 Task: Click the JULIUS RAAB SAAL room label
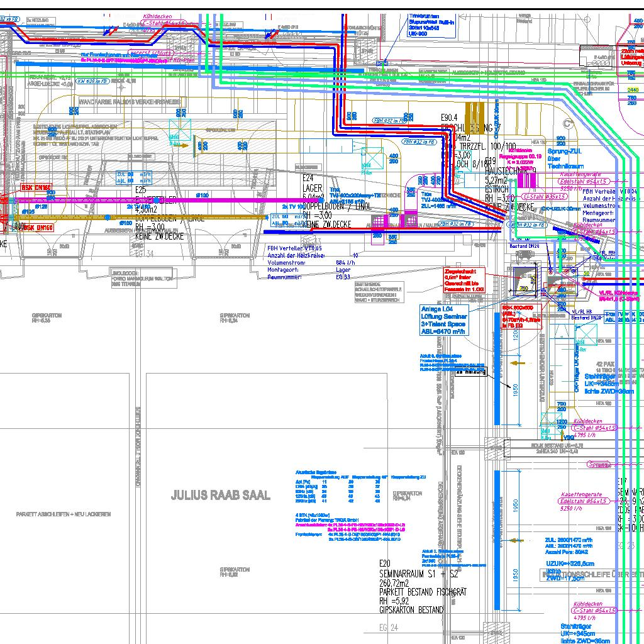pos(221,495)
